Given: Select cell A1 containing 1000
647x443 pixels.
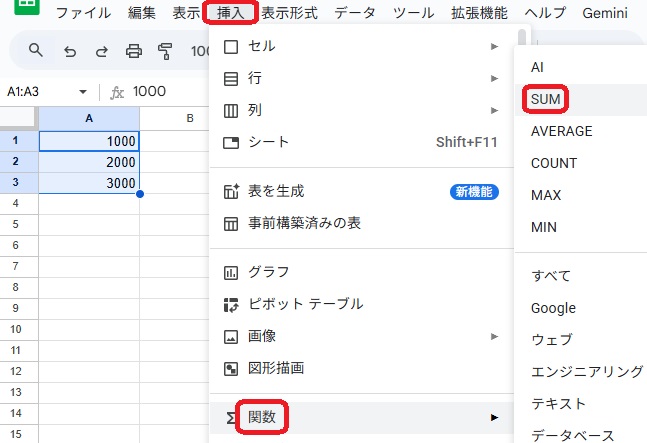Looking at the screenshot, I should pos(89,141).
